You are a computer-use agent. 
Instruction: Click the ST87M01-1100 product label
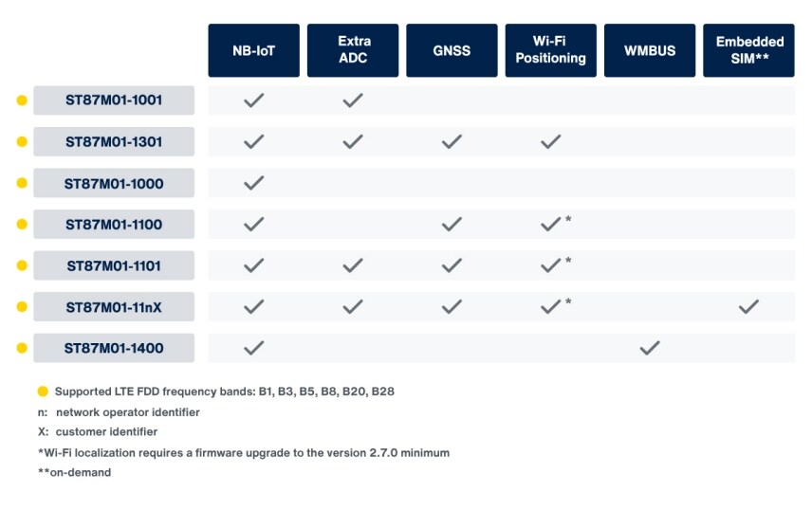pyautogui.click(x=114, y=225)
